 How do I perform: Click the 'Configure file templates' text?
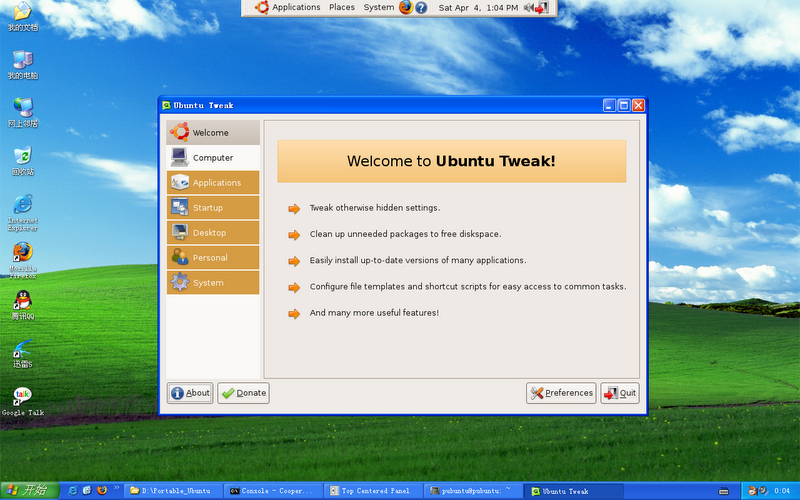pyautogui.click(x=468, y=286)
